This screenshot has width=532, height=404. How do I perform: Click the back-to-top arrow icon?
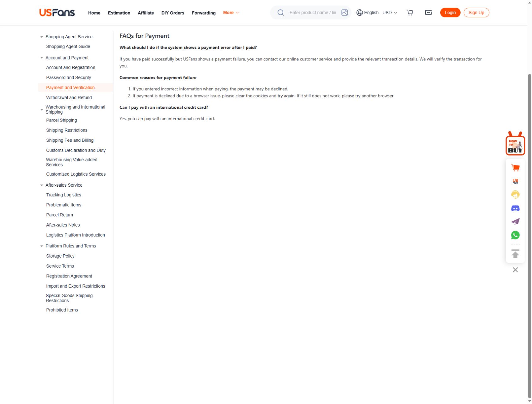point(515,254)
